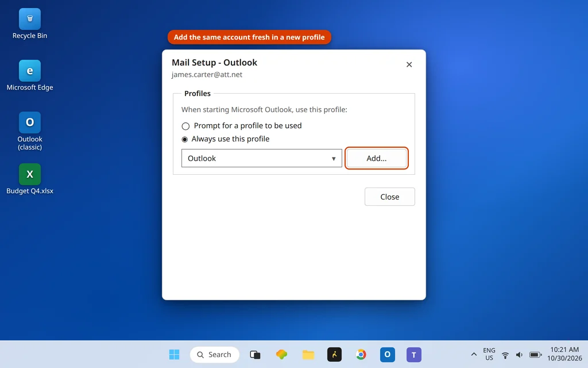Click the Mail Setup - Outlook title
Image resolution: width=588 pixels, height=368 pixels.
[215, 62]
